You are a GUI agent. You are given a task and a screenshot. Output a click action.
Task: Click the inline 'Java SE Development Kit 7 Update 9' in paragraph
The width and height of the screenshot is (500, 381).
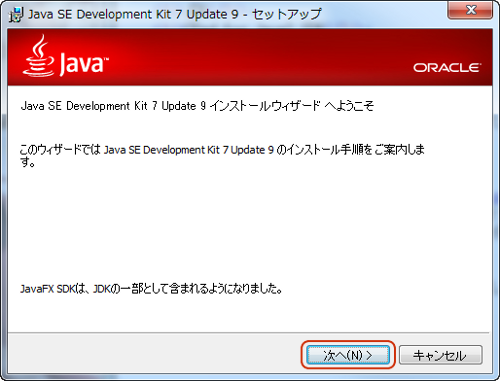[189, 150]
